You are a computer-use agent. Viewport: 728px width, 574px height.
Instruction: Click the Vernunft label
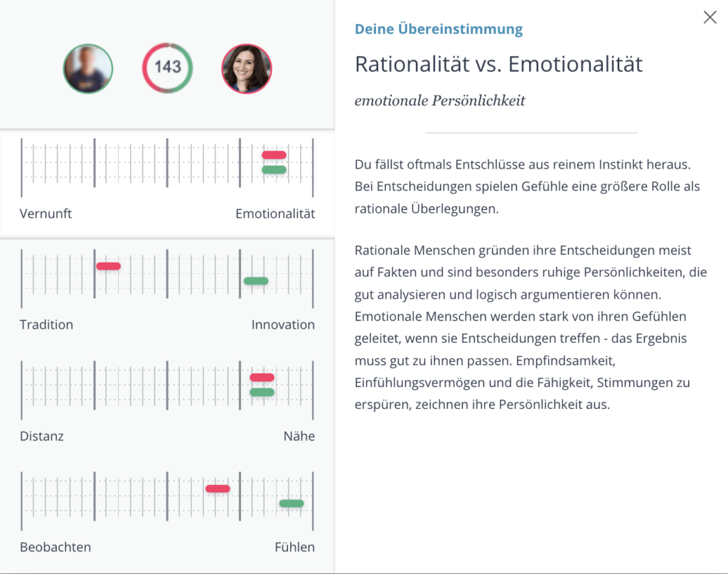[46, 213]
